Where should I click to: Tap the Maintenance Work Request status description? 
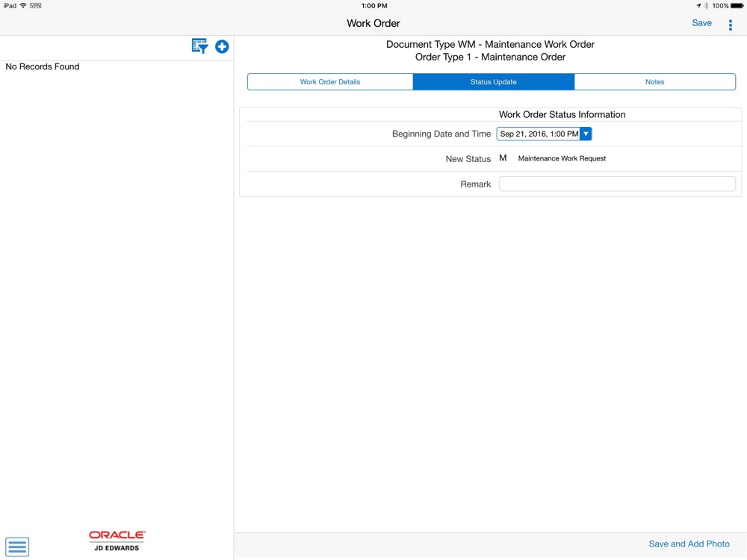[x=562, y=158]
